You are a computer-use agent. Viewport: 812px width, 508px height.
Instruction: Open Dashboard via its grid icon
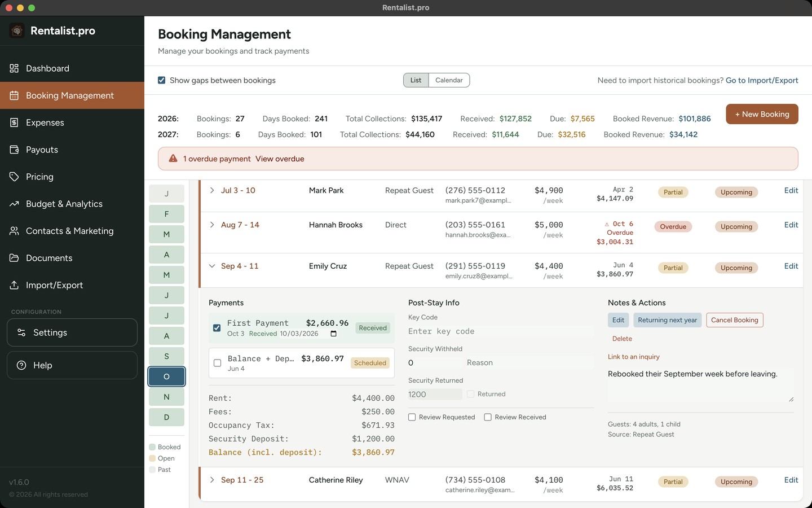[14, 68]
